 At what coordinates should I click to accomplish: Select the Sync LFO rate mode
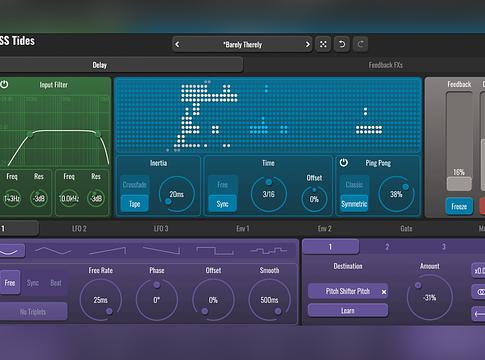[x=33, y=283]
